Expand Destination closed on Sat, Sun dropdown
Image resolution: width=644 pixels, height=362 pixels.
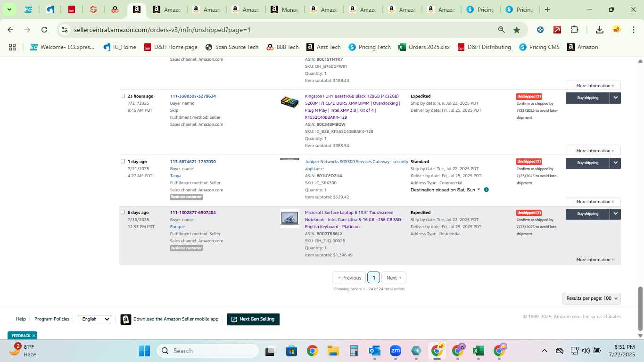[446, 190]
